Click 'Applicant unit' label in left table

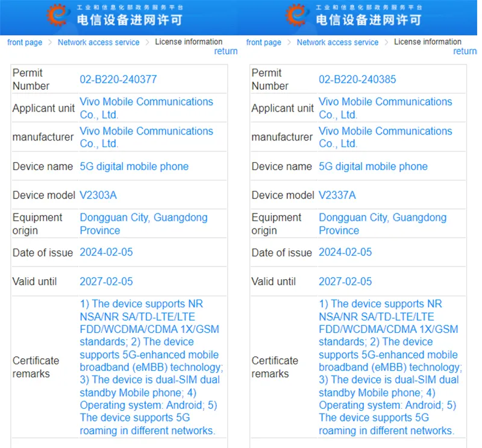point(43,109)
